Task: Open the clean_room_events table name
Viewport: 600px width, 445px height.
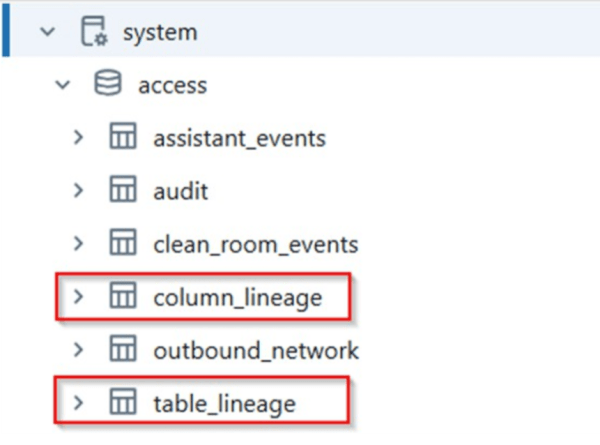Action: tap(256, 244)
